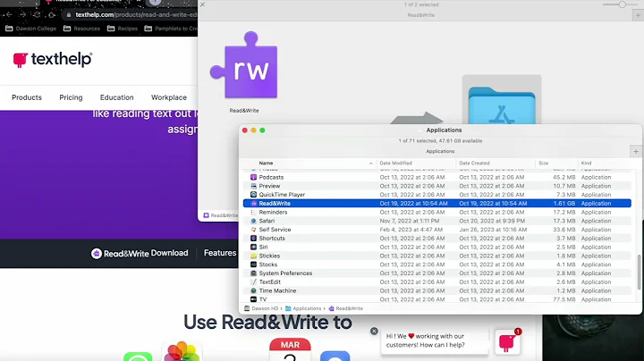Select the Reminders app icon
This screenshot has height=361, width=644.
[x=253, y=212]
